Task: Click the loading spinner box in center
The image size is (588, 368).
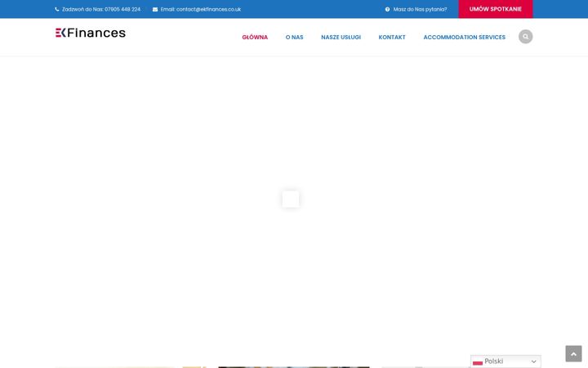Action: (x=291, y=199)
